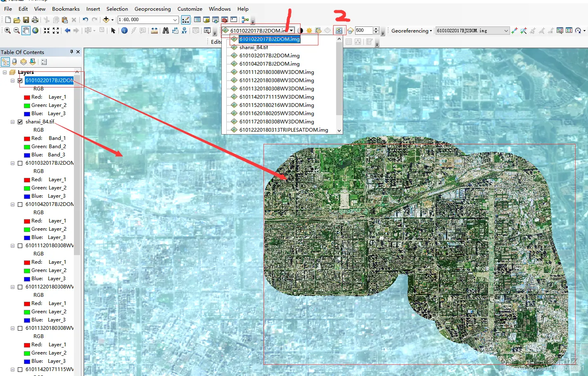
Task: Open the Geoprocessing menu
Action: pos(152,9)
